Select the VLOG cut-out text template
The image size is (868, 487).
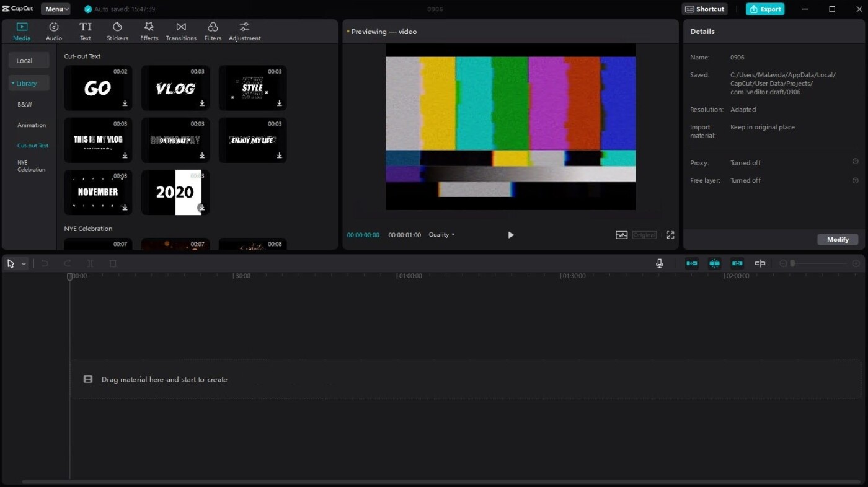(175, 87)
